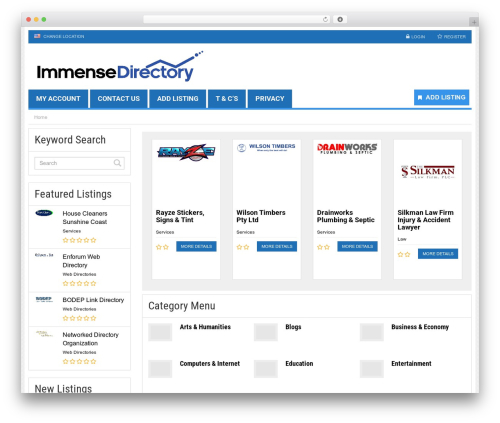Click the Enforum Web Directory logo thumbnail
Screen dimensions: 500x423
pyautogui.click(x=44, y=255)
